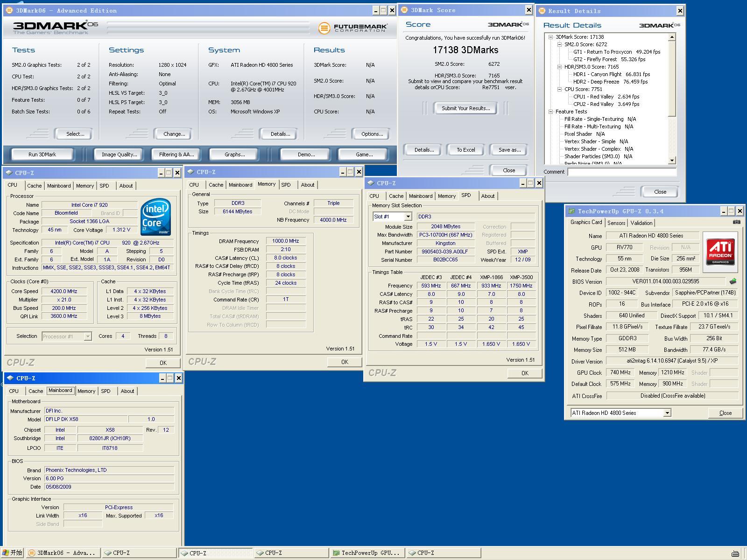This screenshot has height=560, width=747.
Task: Click the 4200.0 MHz Core Speed value
Action: coord(64,291)
